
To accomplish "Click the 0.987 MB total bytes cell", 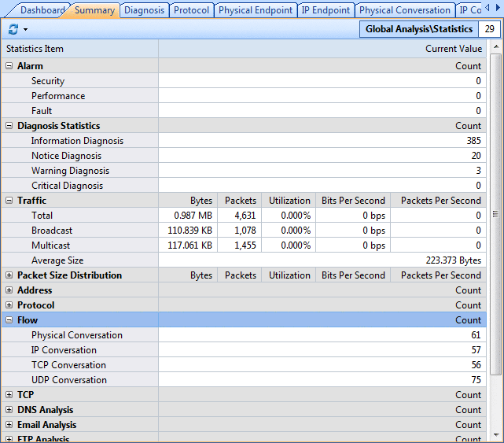I will click(188, 216).
